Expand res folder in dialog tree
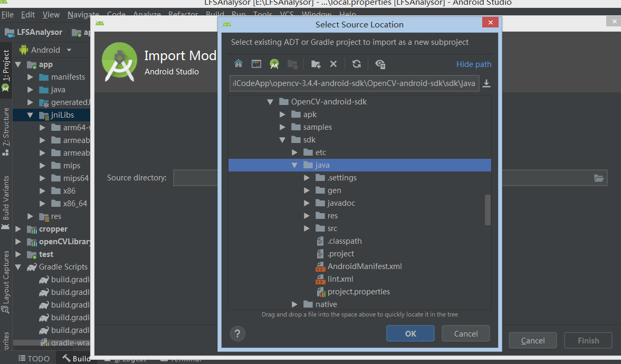 [x=307, y=216]
